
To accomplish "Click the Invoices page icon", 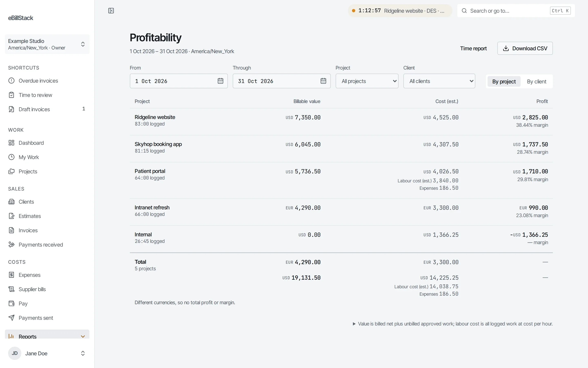I will (11, 230).
